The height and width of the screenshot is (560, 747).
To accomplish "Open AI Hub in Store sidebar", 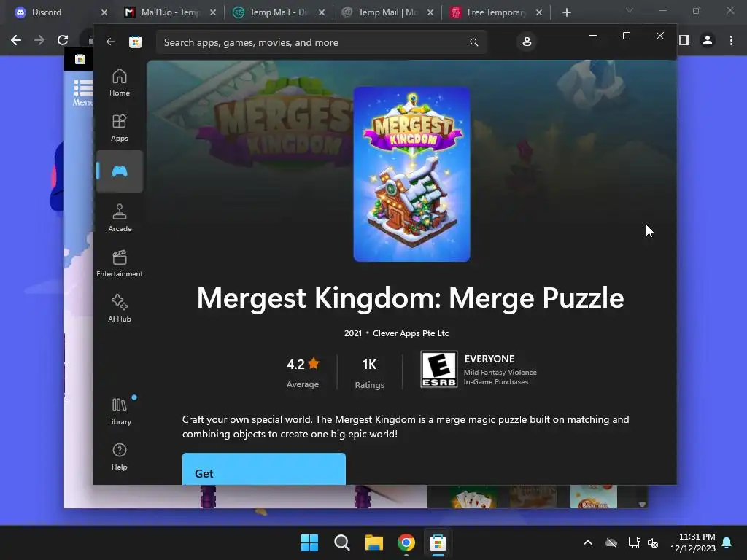I will pyautogui.click(x=119, y=308).
